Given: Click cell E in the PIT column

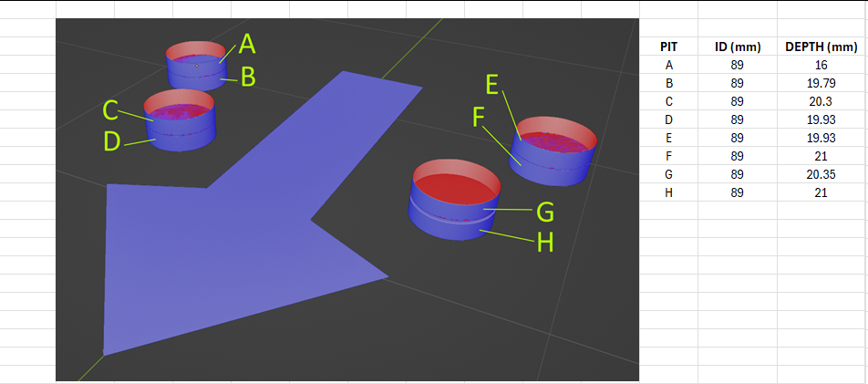Looking at the screenshot, I should point(668,138).
